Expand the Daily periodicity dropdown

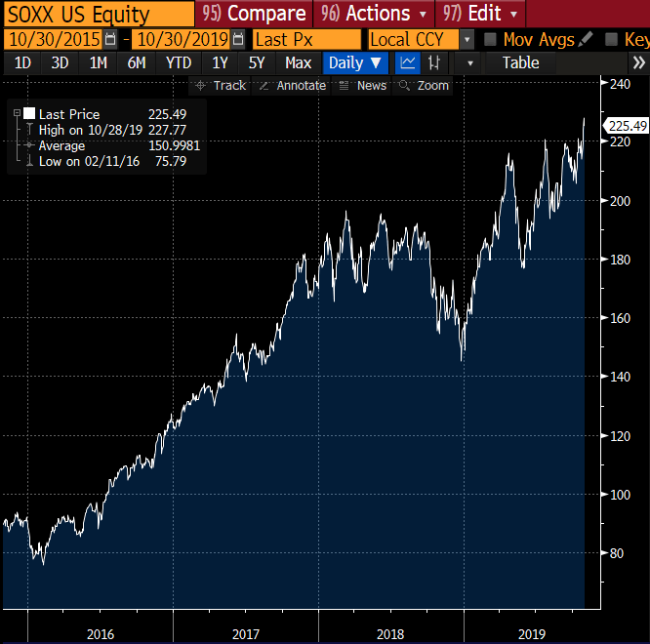click(x=358, y=63)
